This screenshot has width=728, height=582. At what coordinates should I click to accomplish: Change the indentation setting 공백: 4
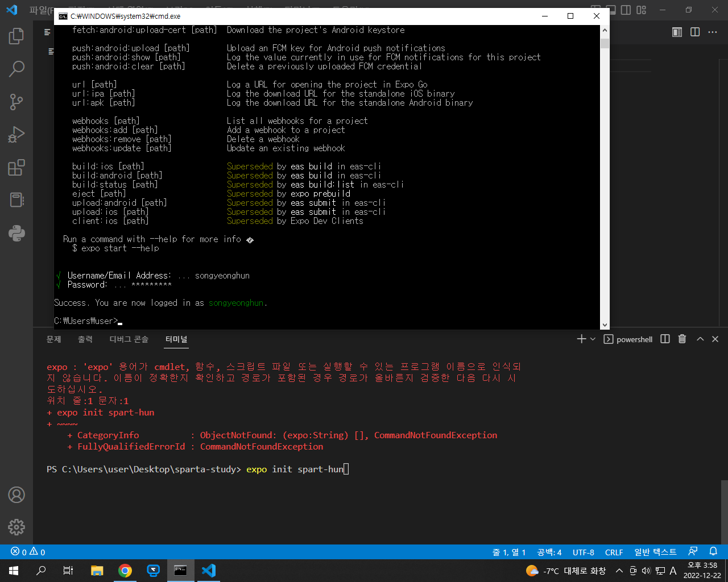[549, 552]
